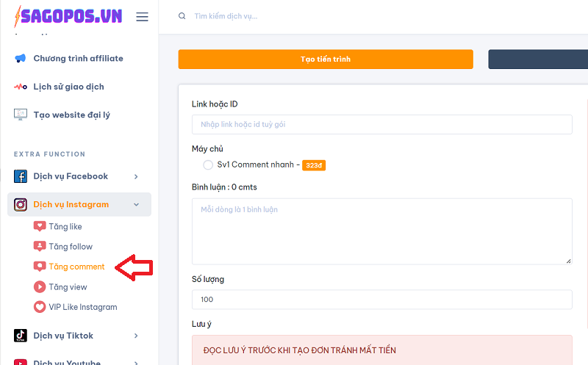Image resolution: width=588 pixels, height=365 pixels.
Task: Collapse the Dịch vụ Instagram submenu
Action: pyautogui.click(x=136, y=205)
